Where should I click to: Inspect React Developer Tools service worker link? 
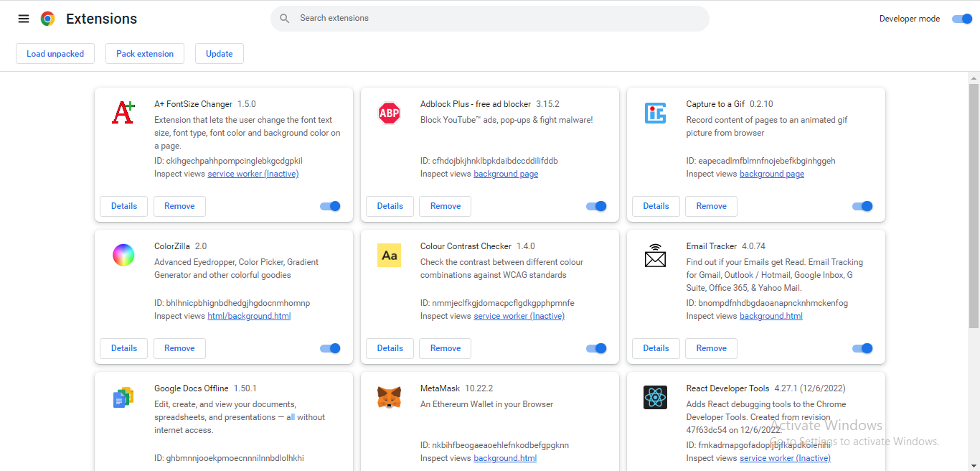pyautogui.click(x=786, y=458)
